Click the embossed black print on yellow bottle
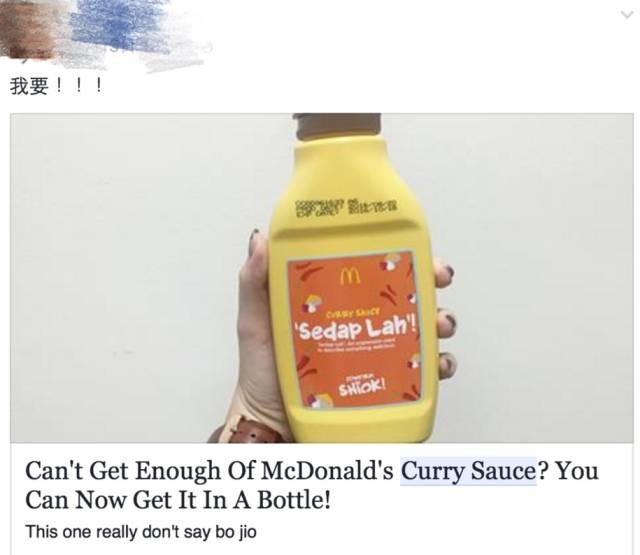The height and width of the screenshot is (555, 640). coord(349,206)
